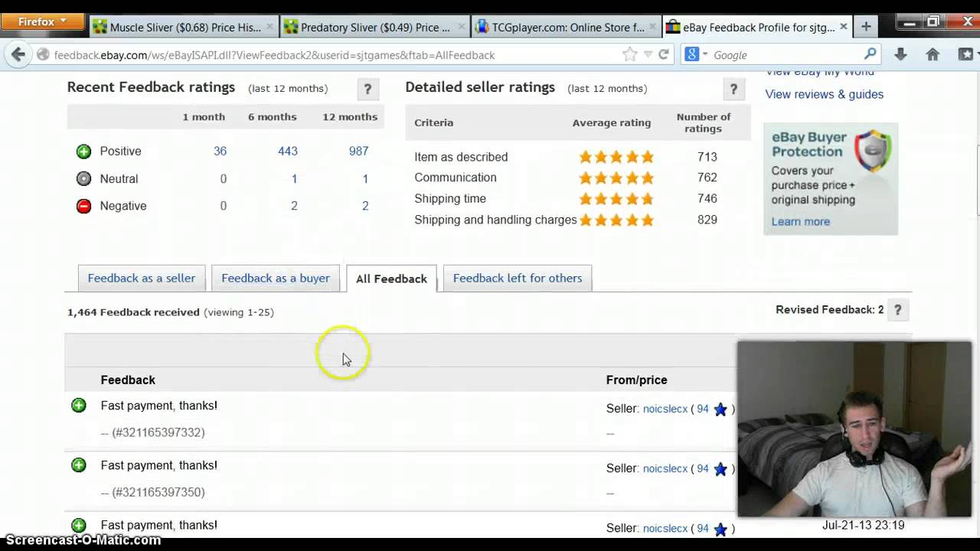Click the green Positive rating icon in ratings table
This screenshot has height=551, width=980.
[x=83, y=152]
